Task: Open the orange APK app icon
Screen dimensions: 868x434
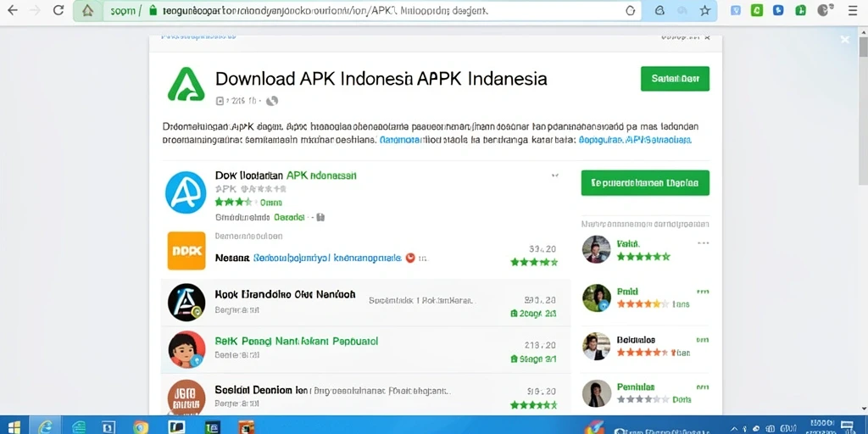Action: click(186, 251)
